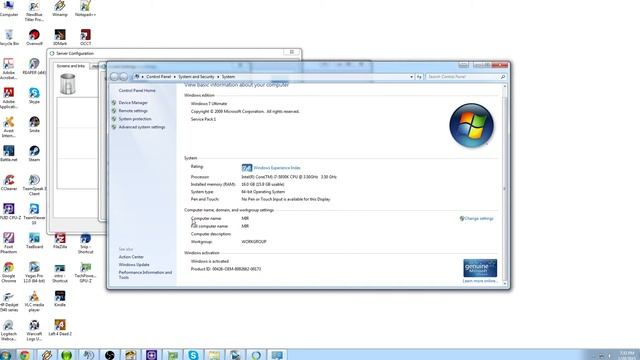Open System protection
The width and height of the screenshot is (640, 360).
coord(135,119)
